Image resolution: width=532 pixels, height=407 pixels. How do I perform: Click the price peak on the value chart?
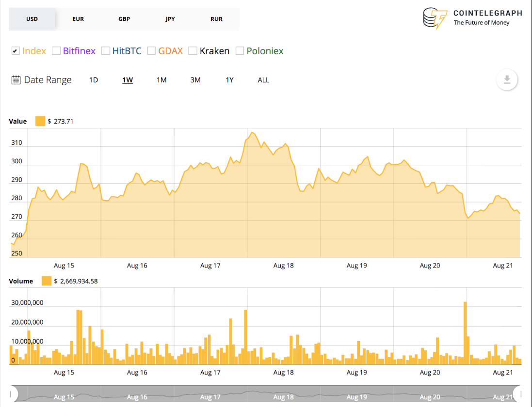[252, 132]
